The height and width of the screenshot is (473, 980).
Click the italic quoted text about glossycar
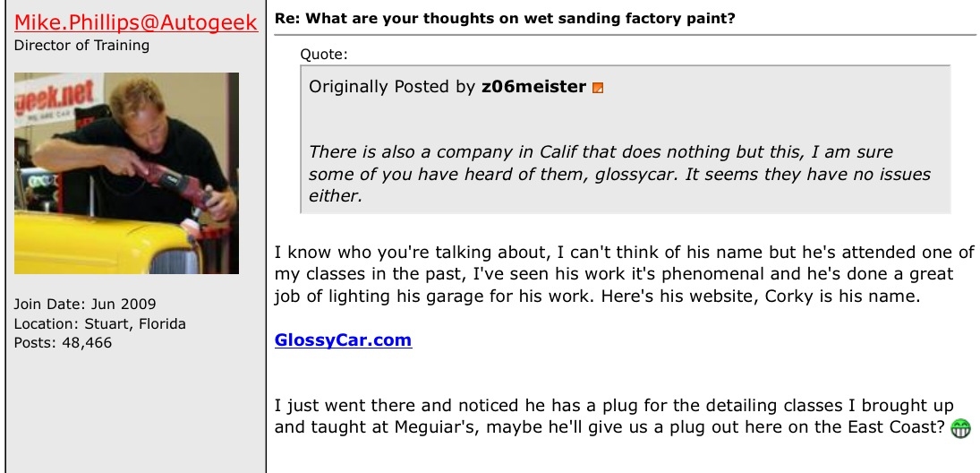[619, 174]
